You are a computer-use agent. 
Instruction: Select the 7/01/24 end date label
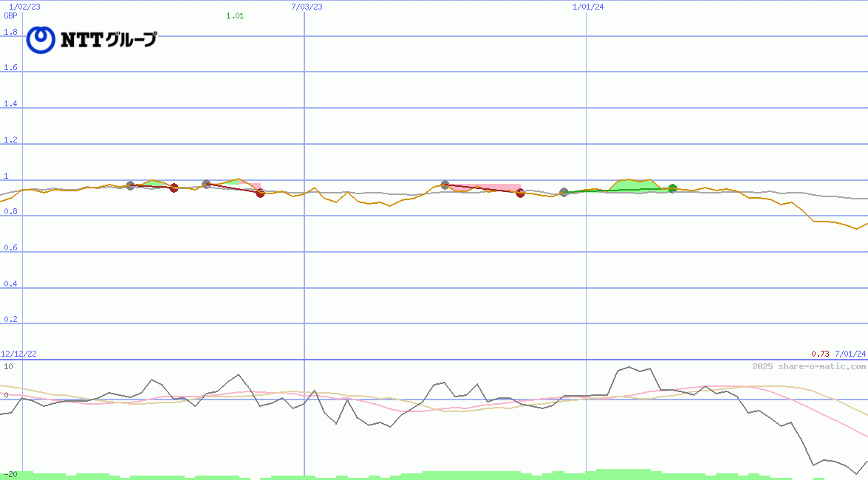coord(850,354)
